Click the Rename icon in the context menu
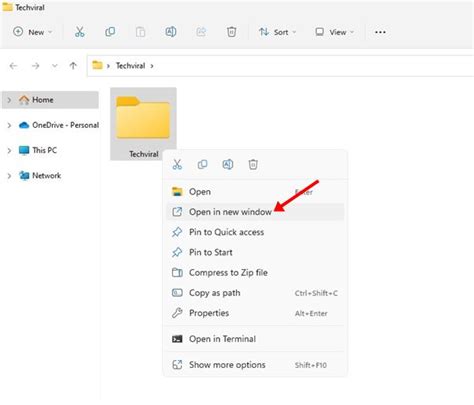The image size is (474, 405). [x=228, y=164]
